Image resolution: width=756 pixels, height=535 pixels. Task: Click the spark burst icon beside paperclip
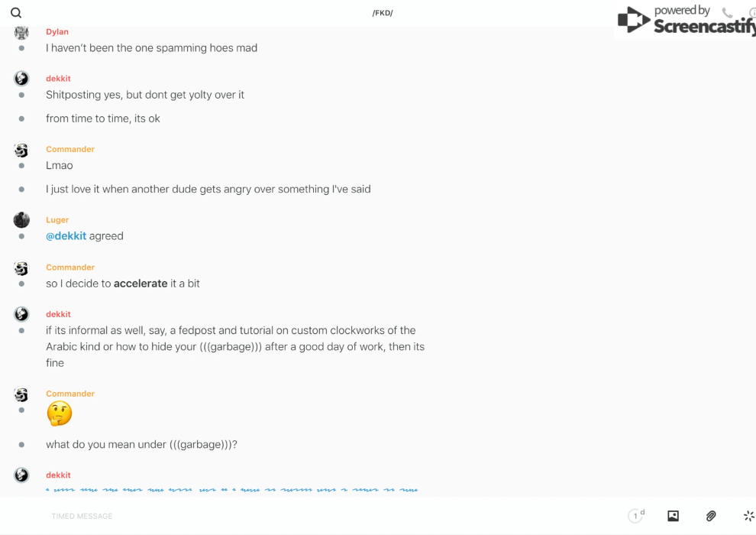click(x=748, y=516)
